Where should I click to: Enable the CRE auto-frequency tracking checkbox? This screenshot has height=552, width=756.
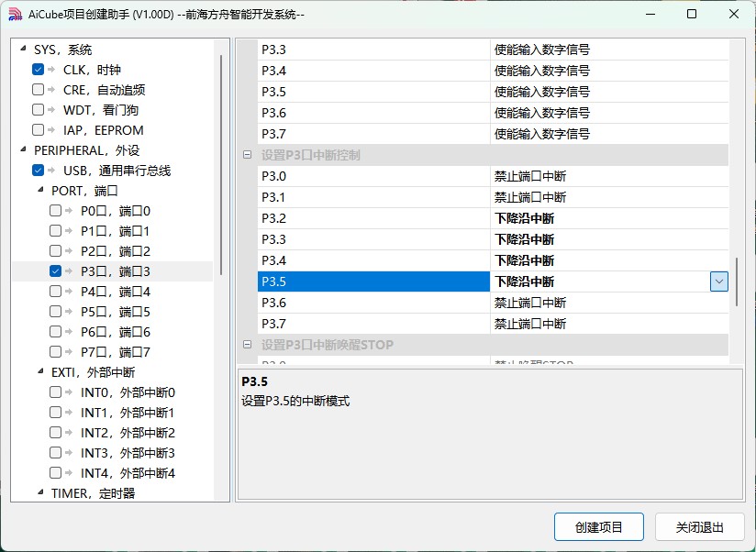pyautogui.click(x=39, y=90)
